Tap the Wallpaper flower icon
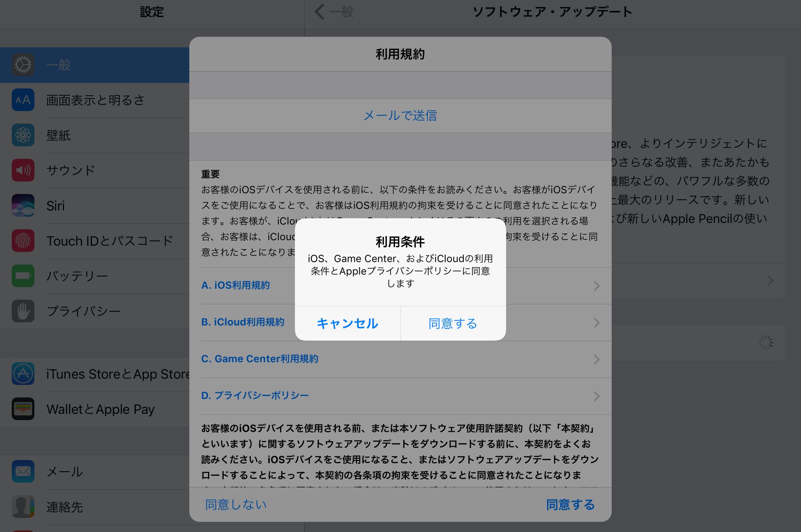 [23, 135]
